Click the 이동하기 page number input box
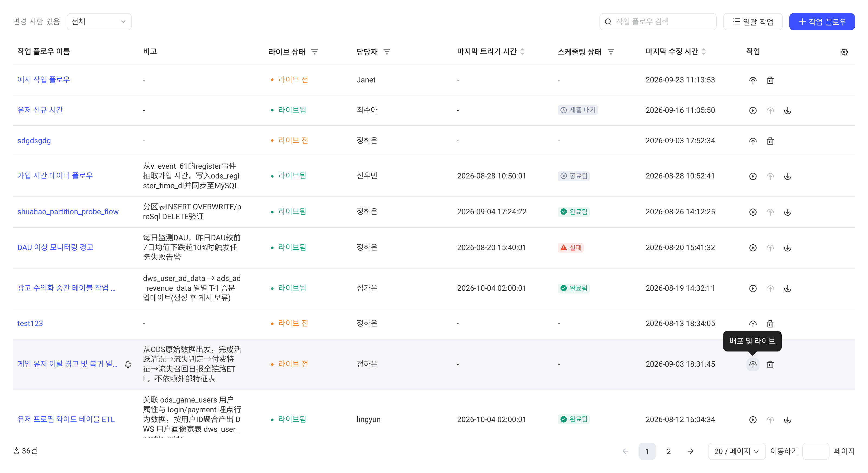The height and width of the screenshot is (473, 868). click(x=815, y=451)
